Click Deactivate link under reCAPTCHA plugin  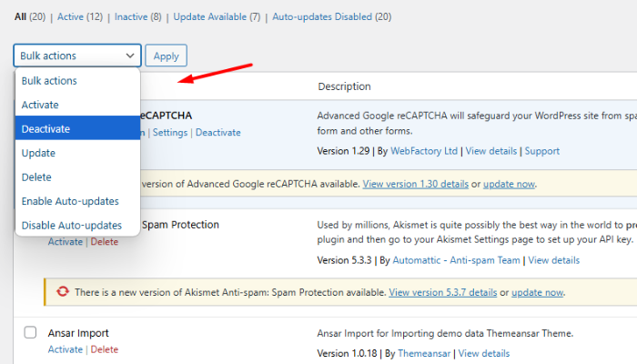click(218, 132)
